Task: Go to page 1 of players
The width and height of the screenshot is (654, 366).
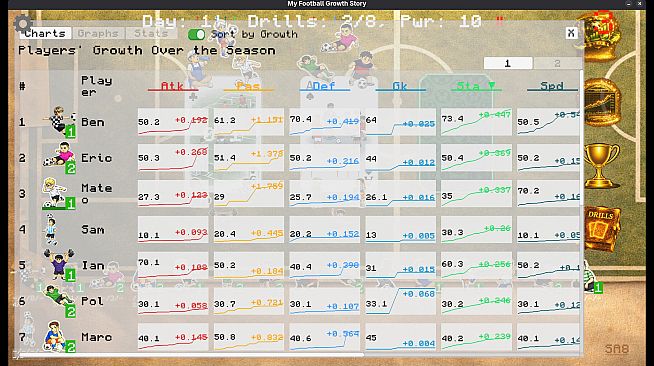Action: pos(508,63)
